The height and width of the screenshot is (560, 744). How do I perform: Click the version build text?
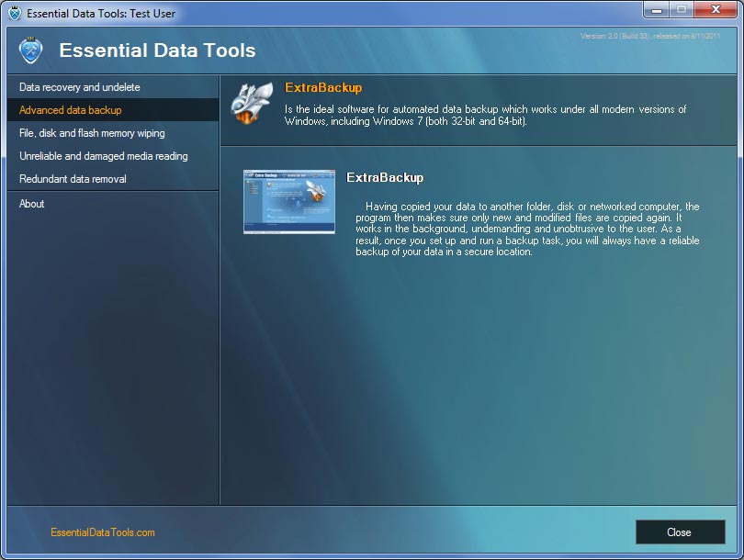(x=650, y=36)
